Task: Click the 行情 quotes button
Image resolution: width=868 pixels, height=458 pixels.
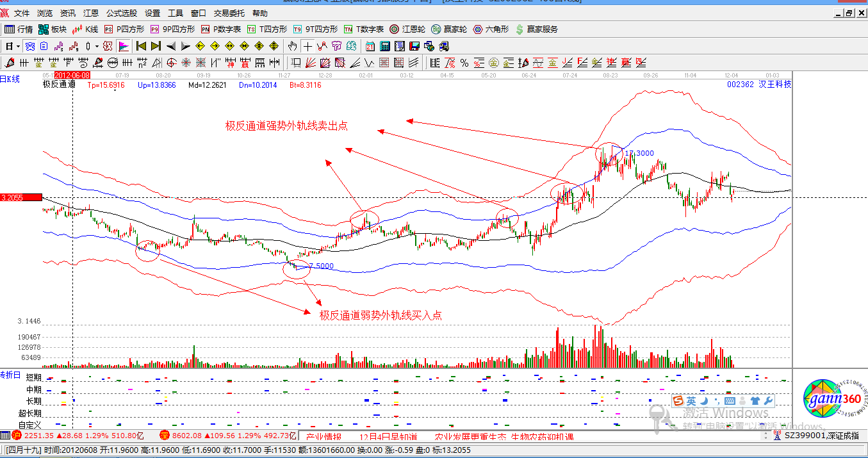Action: pyautogui.click(x=19, y=29)
